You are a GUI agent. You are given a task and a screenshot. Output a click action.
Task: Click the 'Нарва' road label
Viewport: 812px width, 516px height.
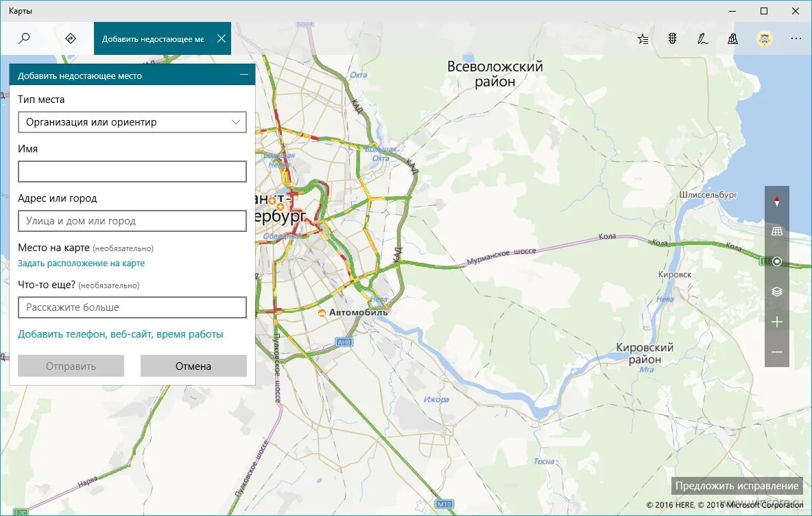[88, 482]
